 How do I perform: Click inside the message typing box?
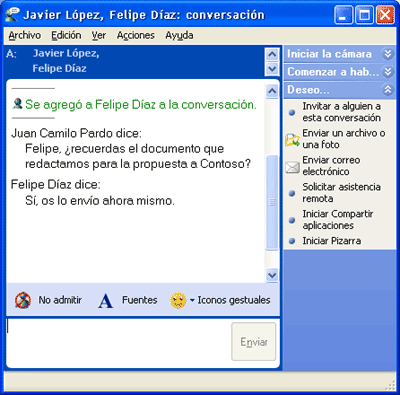[118, 342]
